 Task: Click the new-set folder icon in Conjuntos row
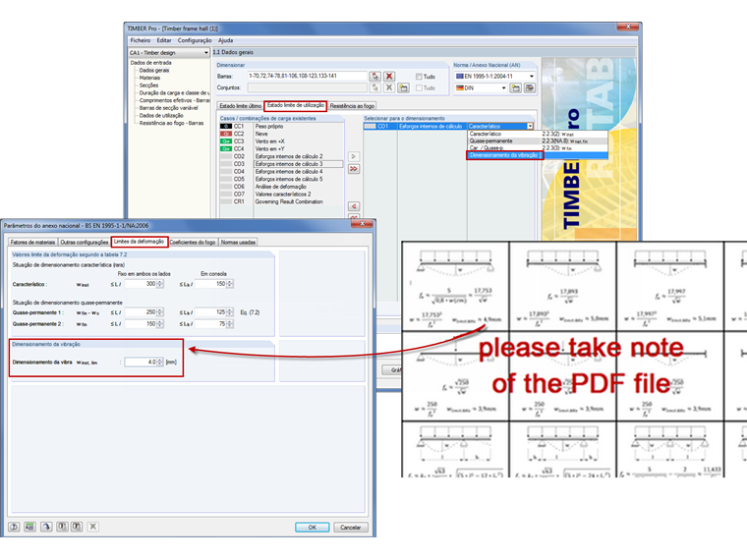coord(404,88)
